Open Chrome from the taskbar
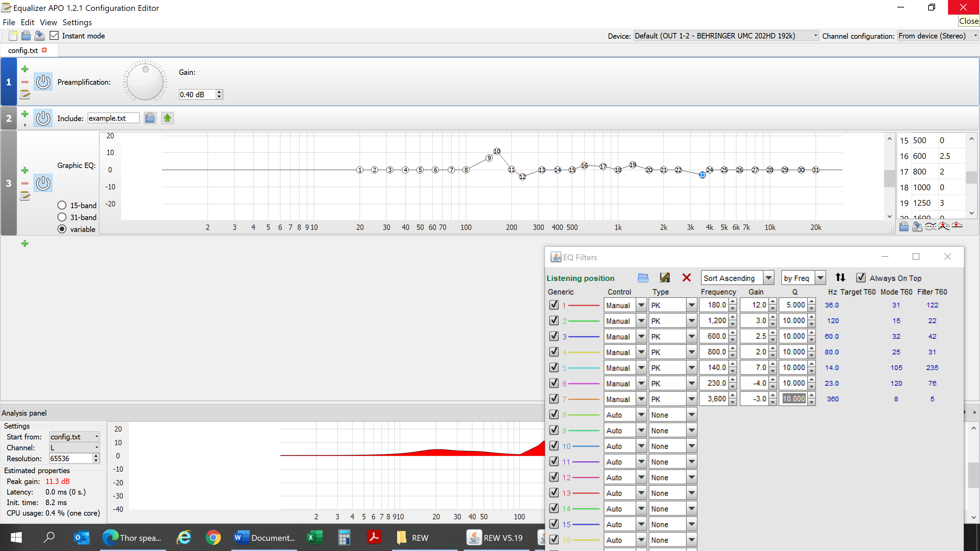Image resolution: width=980 pixels, height=551 pixels. (x=213, y=537)
